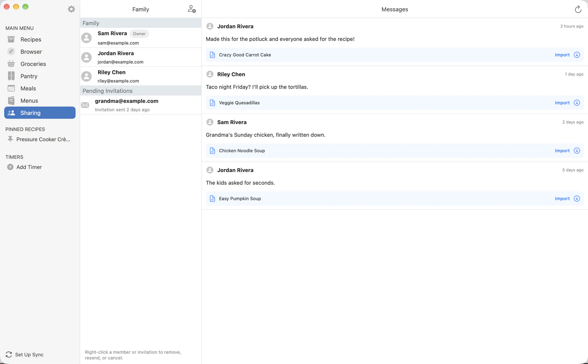Click message 'Taco night Friday? I'll pick up the tortillas.'
This screenshot has height=364, width=588.
pos(257,87)
